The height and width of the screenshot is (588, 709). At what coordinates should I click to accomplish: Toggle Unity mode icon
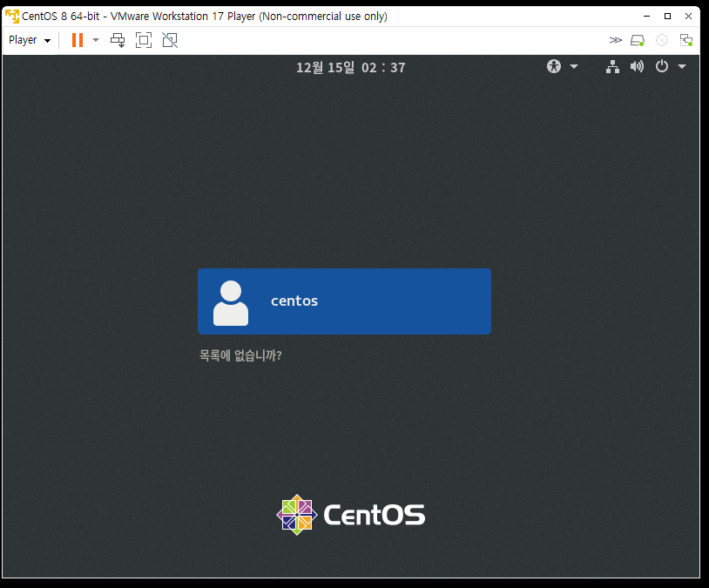[x=170, y=40]
